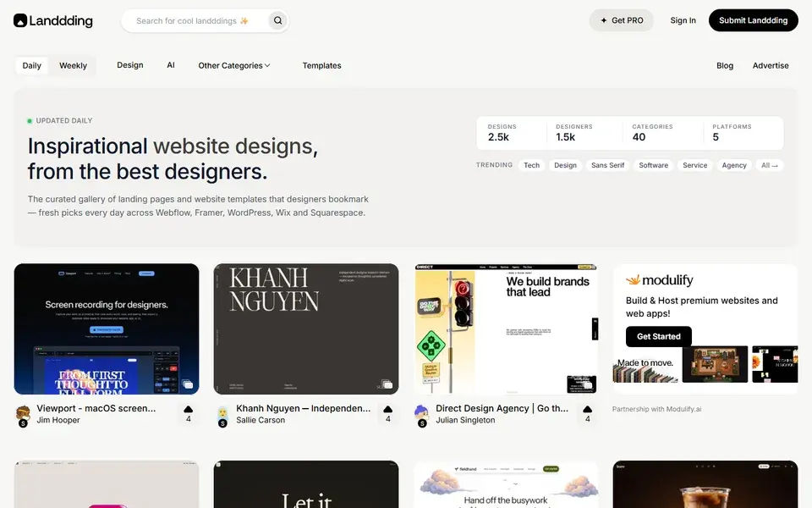Click the Landdding logo icon

[20, 20]
